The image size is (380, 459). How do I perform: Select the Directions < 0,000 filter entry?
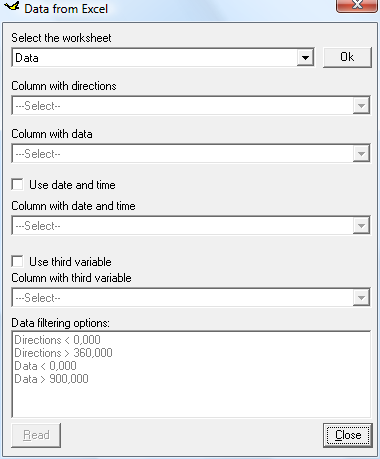pyautogui.click(x=57, y=340)
